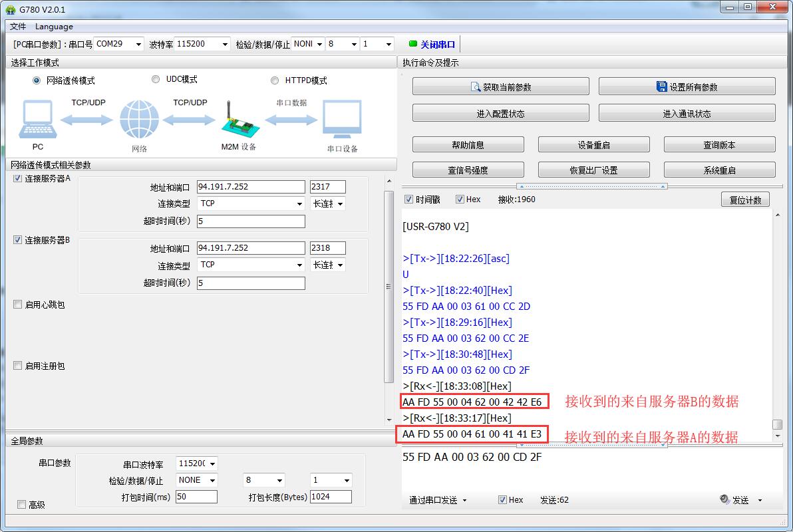This screenshot has width=793, height=532.
Task: Click the 进入配置状态 button
Action: [500, 114]
